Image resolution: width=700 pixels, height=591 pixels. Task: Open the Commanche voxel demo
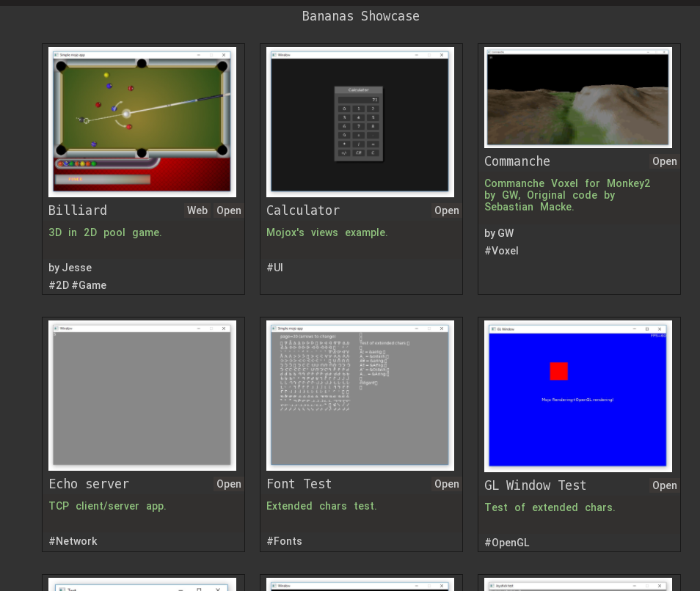[664, 161]
